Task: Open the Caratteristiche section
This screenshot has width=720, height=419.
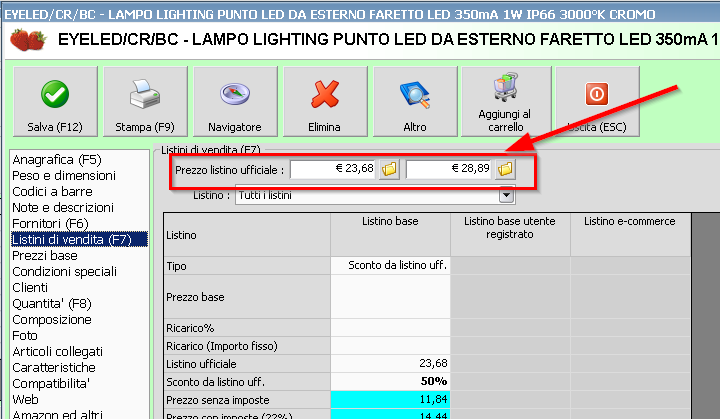Action: tap(54, 368)
